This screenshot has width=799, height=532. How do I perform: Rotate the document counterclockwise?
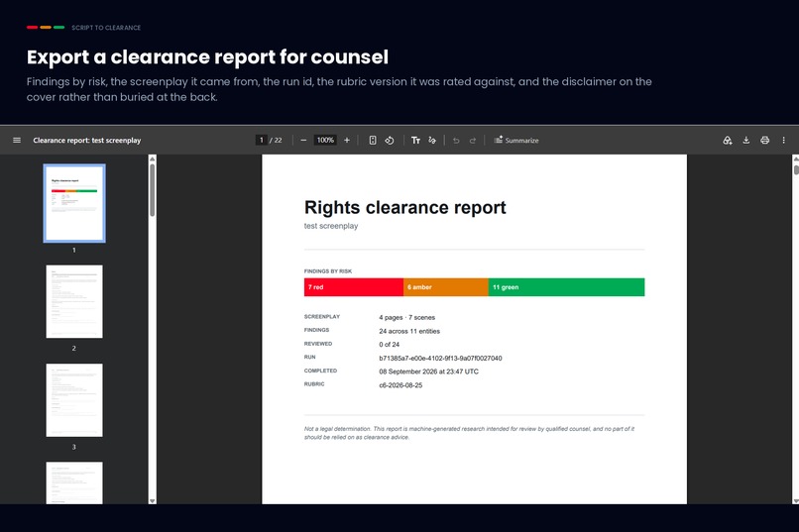pyautogui.click(x=390, y=140)
